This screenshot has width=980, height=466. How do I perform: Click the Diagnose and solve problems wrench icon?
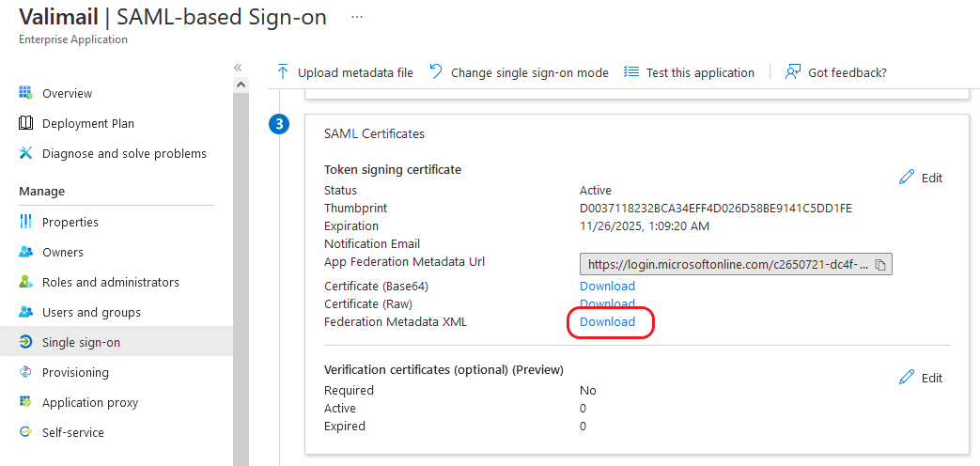pos(25,153)
